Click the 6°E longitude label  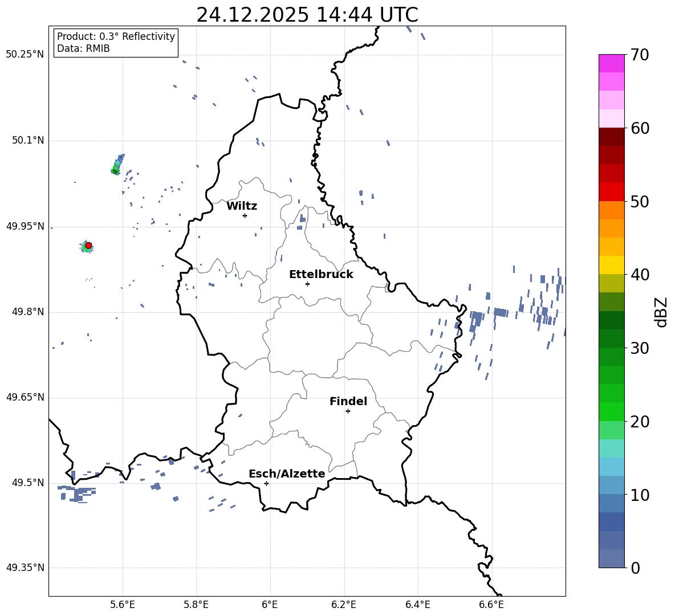click(270, 605)
